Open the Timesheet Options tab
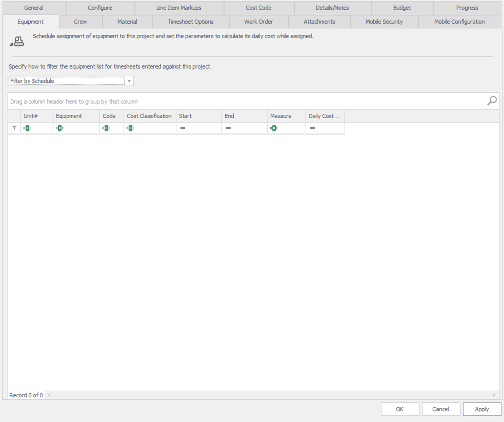This screenshot has height=422, width=504. 190,22
